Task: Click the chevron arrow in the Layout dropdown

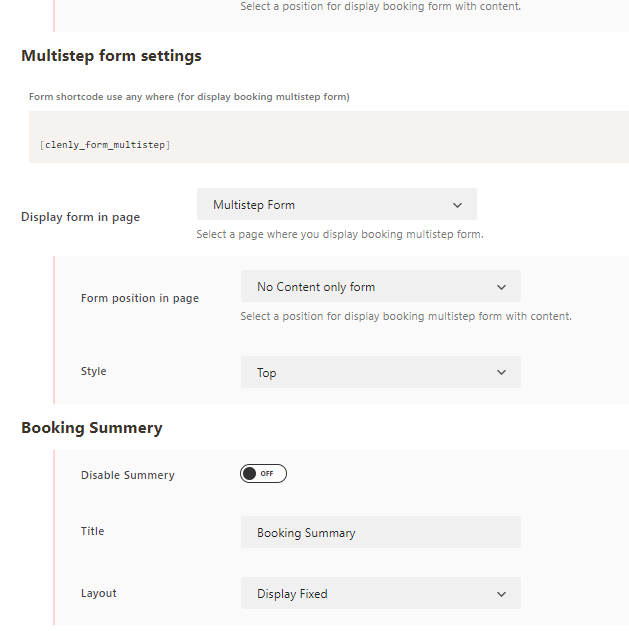Action: coord(501,594)
